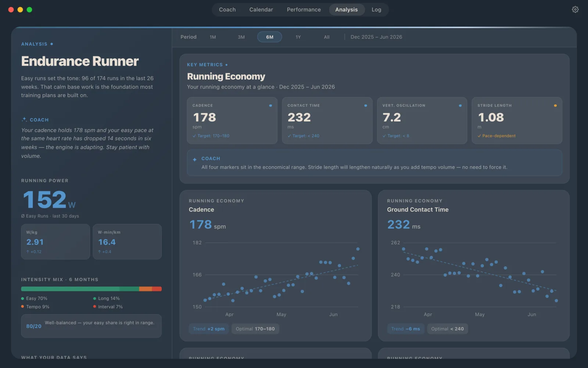
Task: Choose the All period option
Action: tap(327, 37)
